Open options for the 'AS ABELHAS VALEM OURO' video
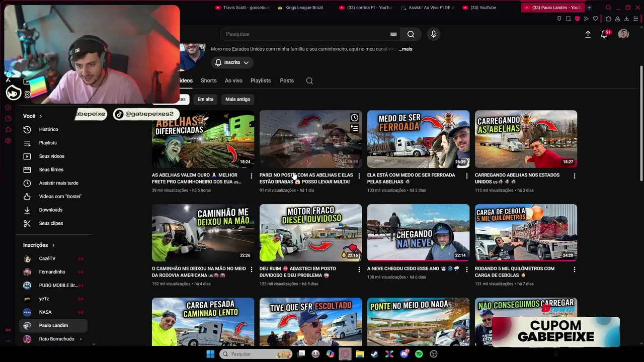Image resolution: width=644 pixels, height=362 pixels. point(252,176)
